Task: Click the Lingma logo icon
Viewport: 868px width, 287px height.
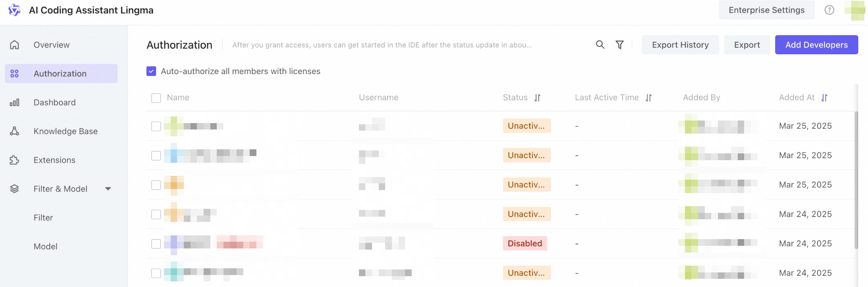Action: (x=14, y=10)
